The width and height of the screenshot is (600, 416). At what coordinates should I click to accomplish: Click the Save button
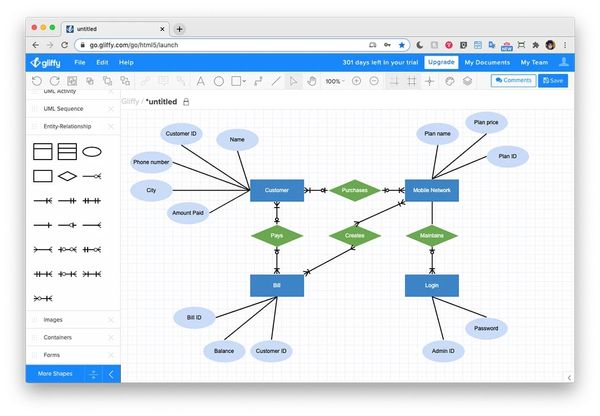553,80
